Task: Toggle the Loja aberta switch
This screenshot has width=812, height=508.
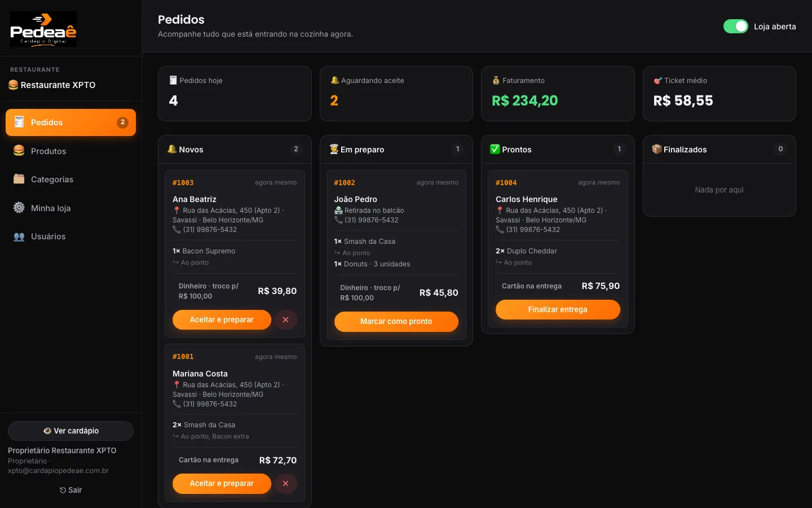Action: pyautogui.click(x=735, y=27)
